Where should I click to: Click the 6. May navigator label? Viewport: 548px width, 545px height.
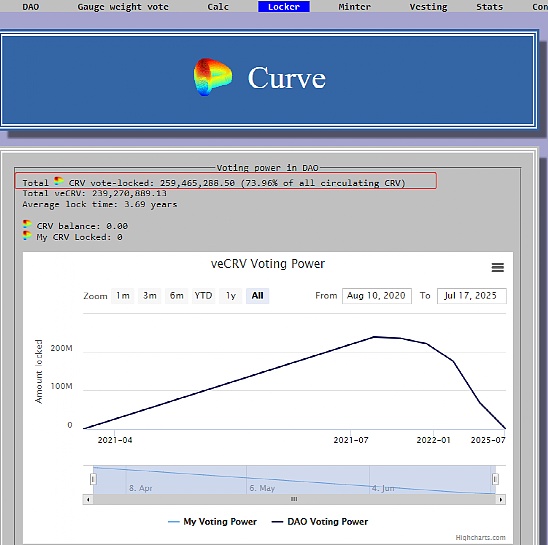point(262,488)
